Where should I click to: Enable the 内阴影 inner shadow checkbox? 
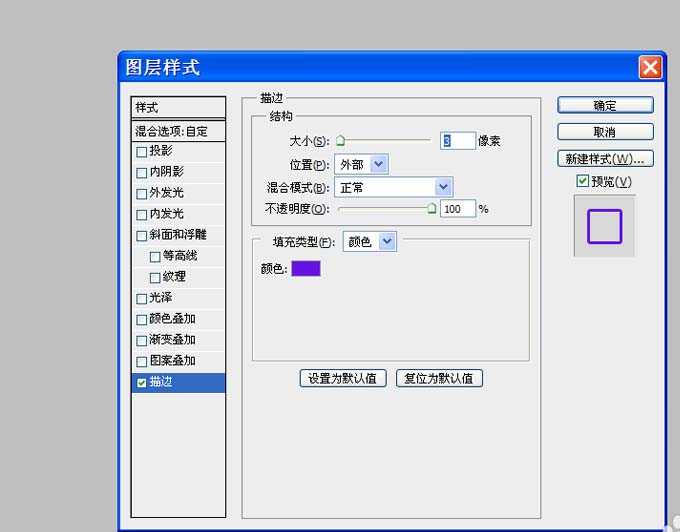(x=142, y=173)
